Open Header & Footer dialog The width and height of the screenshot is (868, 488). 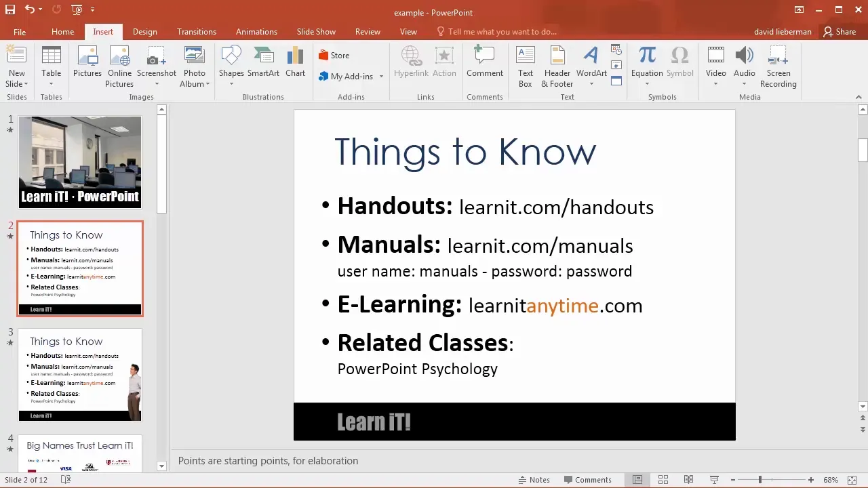click(x=557, y=66)
